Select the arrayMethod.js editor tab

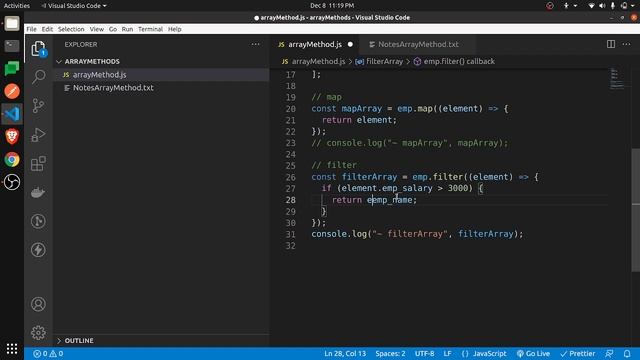tap(315, 44)
